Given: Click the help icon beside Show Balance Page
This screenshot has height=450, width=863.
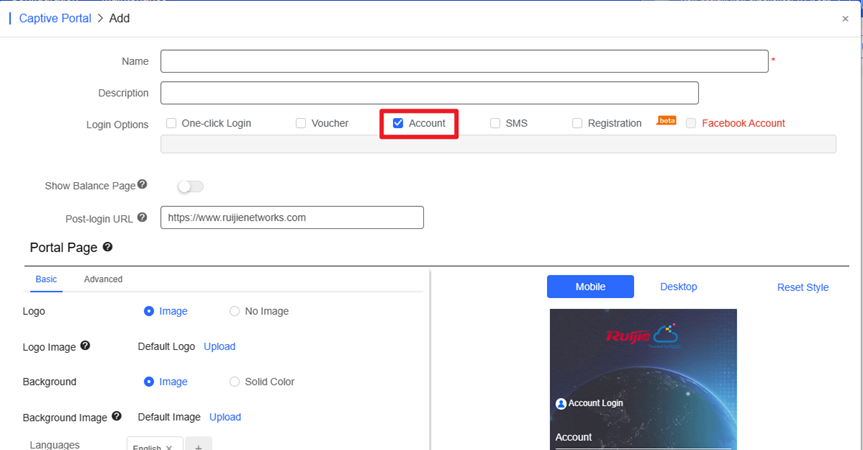Looking at the screenshot, I should coord(142,185).
